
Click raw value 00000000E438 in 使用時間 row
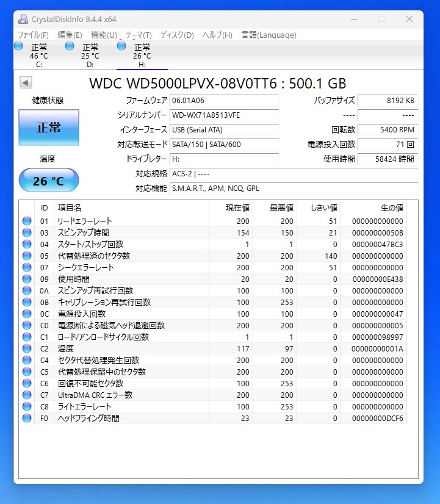tap(378, 279)
